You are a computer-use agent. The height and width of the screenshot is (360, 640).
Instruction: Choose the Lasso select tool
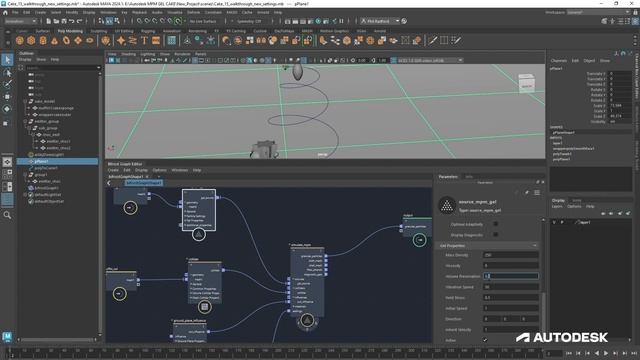(x=7, y=73)
